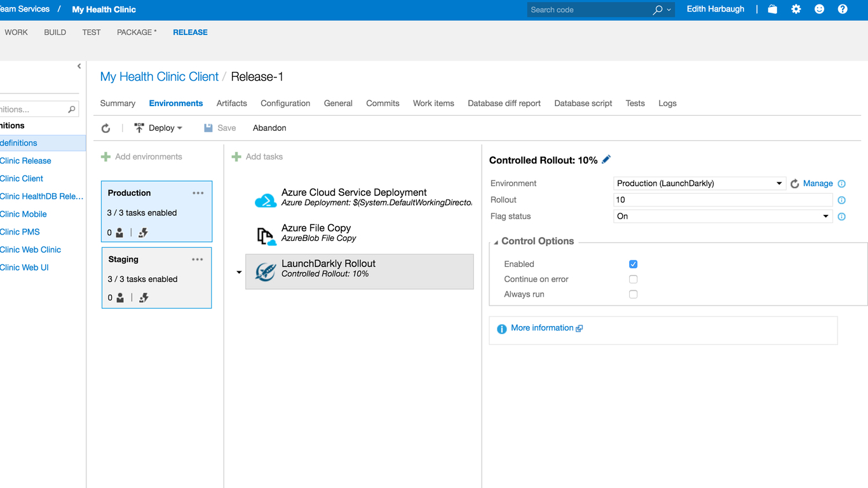Open the help question mark icon
This screenshot has height=488, width=868.
843,10
